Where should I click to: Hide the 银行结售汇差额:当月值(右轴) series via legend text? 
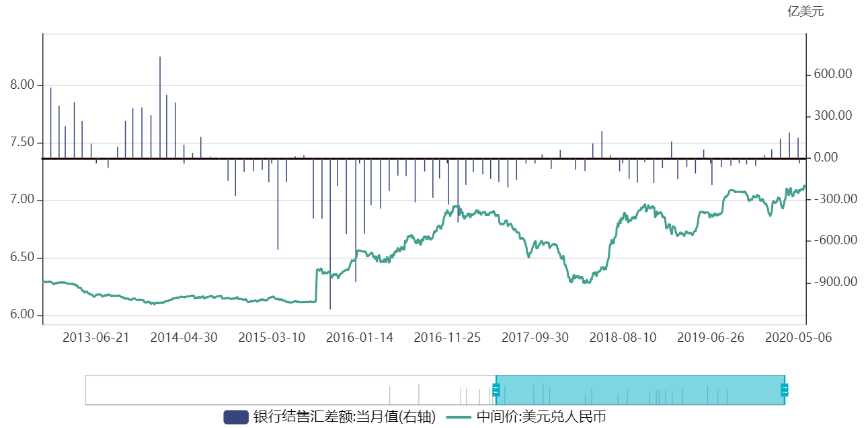coord(344,417)
